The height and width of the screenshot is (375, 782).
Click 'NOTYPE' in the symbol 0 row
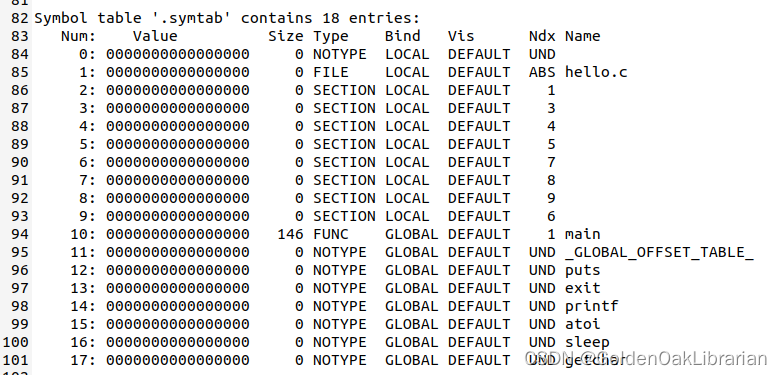coord(340,54)
